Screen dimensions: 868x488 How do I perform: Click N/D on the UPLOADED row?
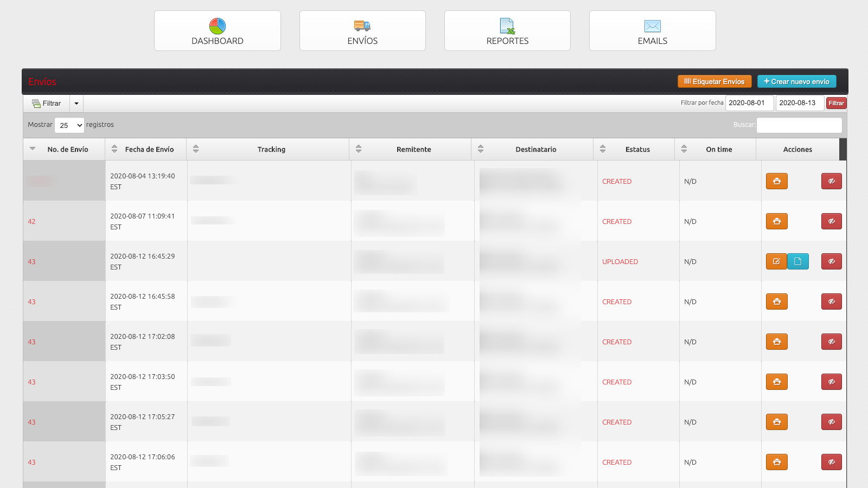tap(690, 262)
